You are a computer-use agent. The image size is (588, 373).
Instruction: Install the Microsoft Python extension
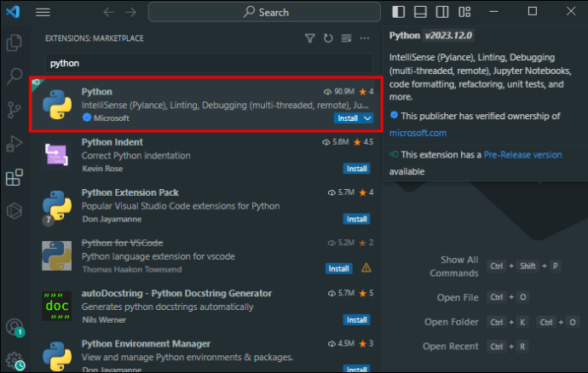point(348,118)
